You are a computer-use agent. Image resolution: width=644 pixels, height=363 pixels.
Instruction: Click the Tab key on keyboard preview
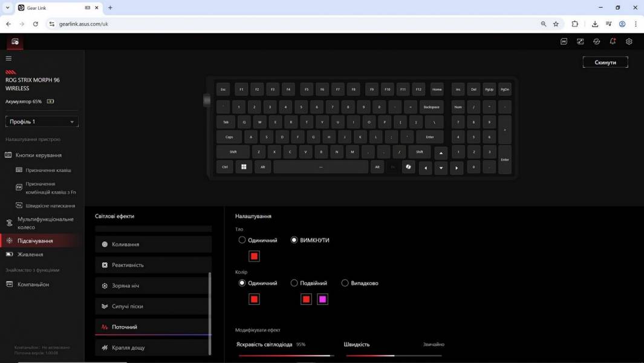226,122
